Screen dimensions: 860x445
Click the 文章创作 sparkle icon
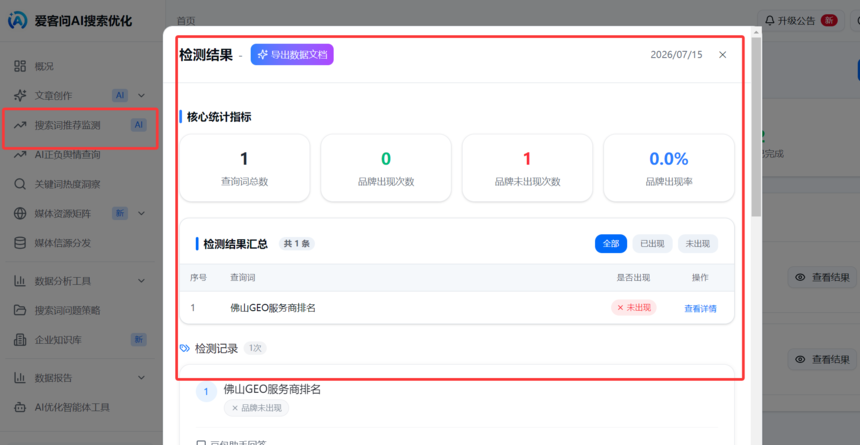click(20, 95)
